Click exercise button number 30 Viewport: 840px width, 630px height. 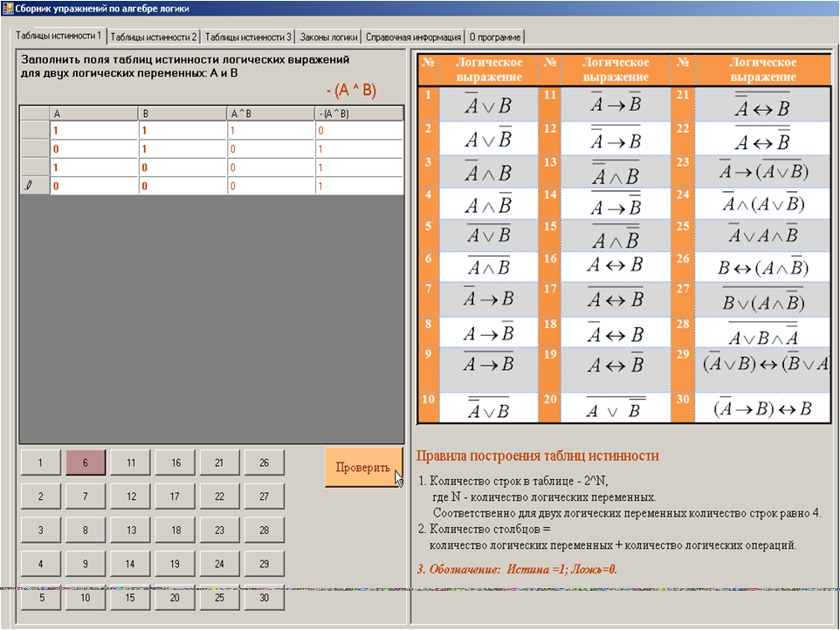(x=265, y=599)
